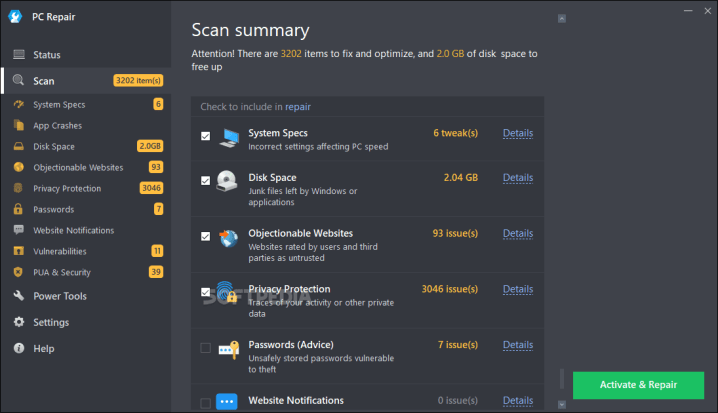Screen dimensions: 718x413
Task: Click the 3046 issue(s) count
Action: [450, 289]
